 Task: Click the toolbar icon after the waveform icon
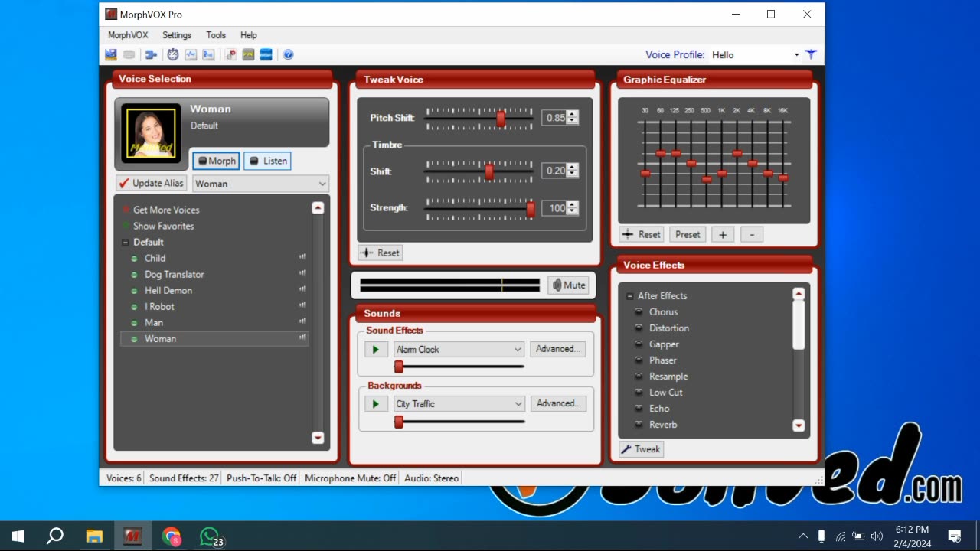[208, 54]
